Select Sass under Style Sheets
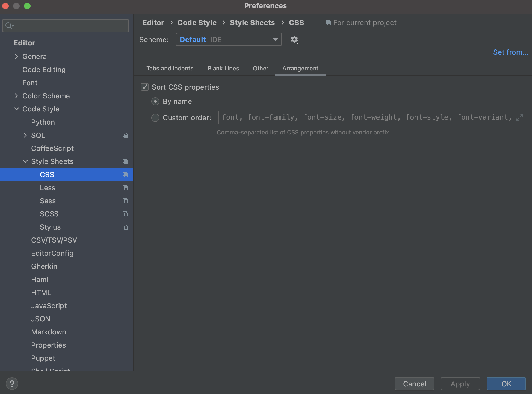Viewport: 532px width, 394px height. [48, 201]
